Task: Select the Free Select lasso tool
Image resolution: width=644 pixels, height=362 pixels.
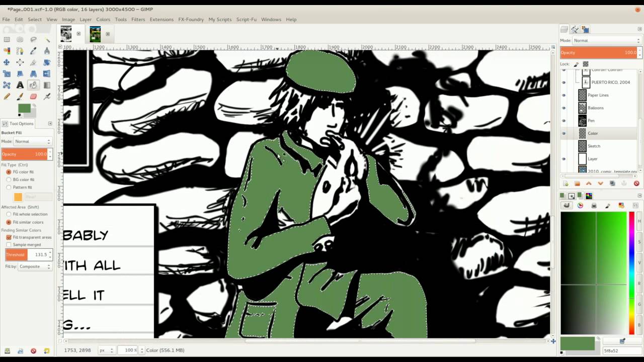Action: 33,39
